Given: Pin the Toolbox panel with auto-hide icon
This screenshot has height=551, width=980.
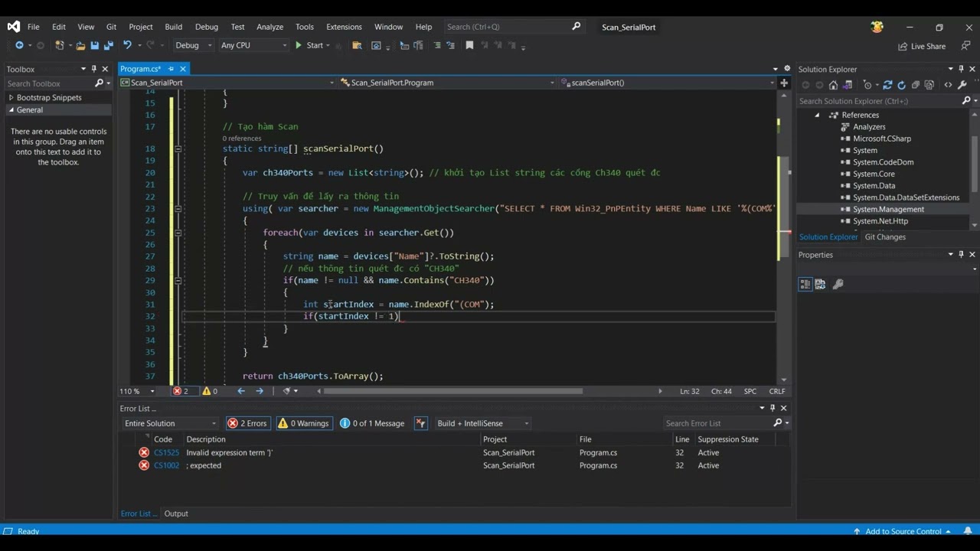Looking at the screenshot, I should pos(94,69).
